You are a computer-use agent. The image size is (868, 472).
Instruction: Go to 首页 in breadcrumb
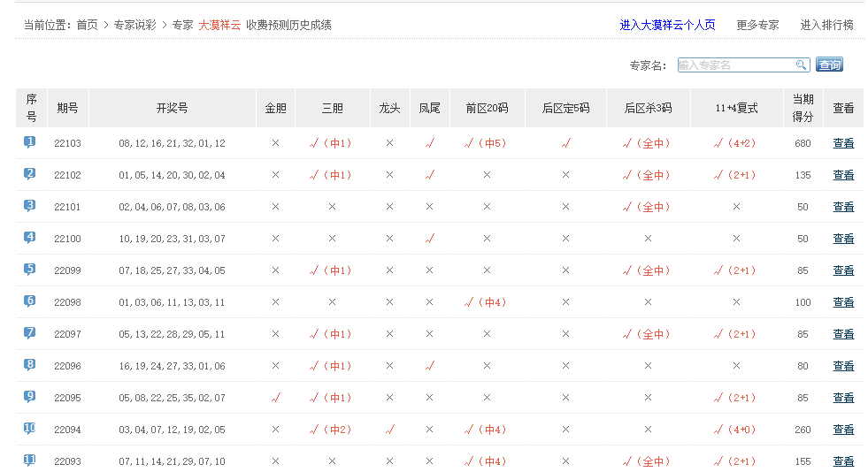click(87, 25)
